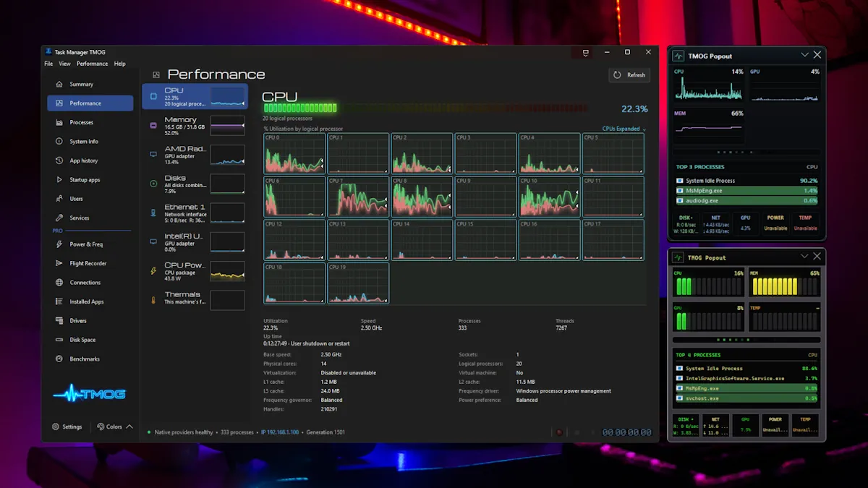The height and width of the screenshot is (488, 868).
Task: Expand the Colors chevron arrow
Action: coord(129,427)
